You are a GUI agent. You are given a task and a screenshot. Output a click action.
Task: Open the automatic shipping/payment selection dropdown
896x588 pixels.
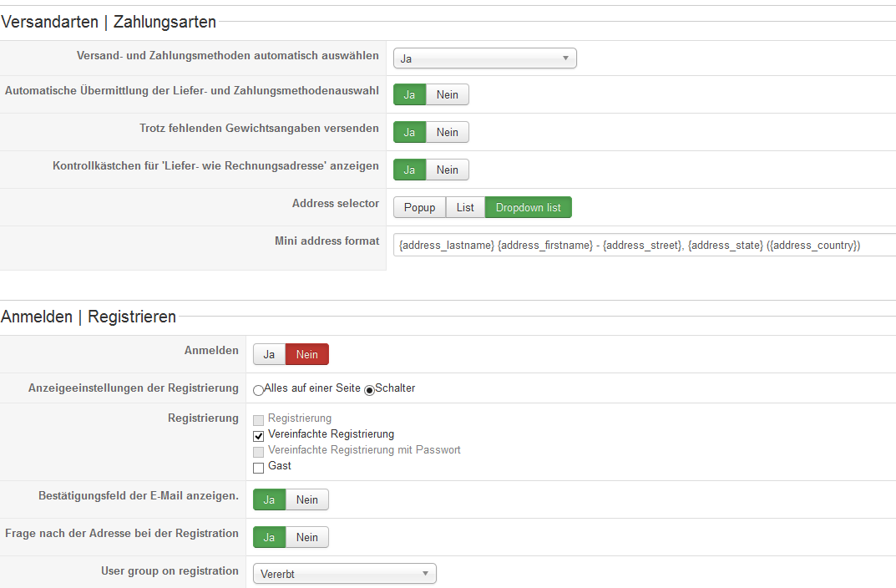click(x=484, y=58)
